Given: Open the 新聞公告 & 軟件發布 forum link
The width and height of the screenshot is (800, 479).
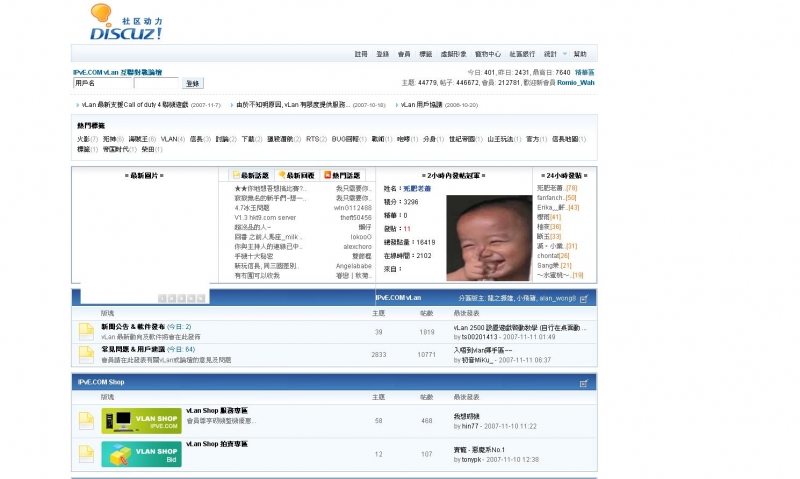Looking at the screenshot, I should 133,327.
